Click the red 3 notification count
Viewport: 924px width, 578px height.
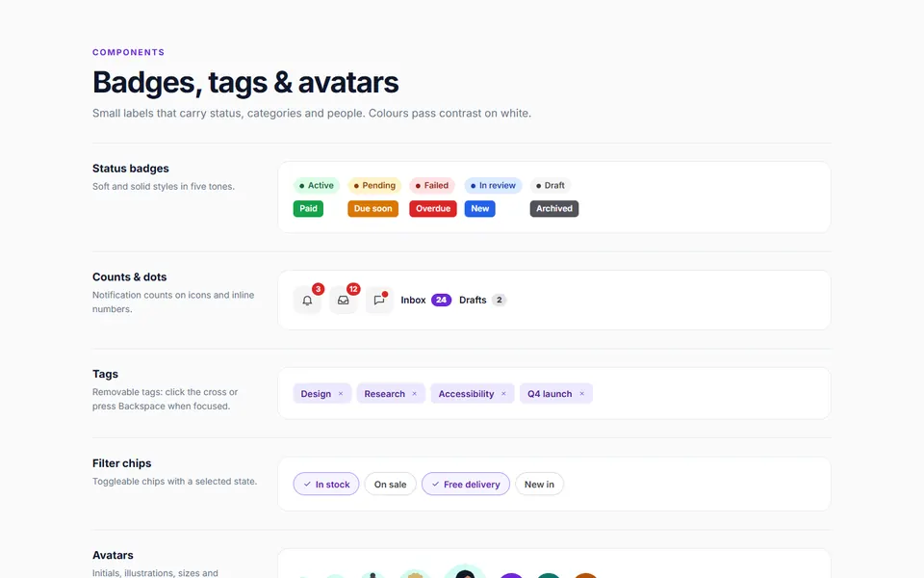tap(319, 289)
